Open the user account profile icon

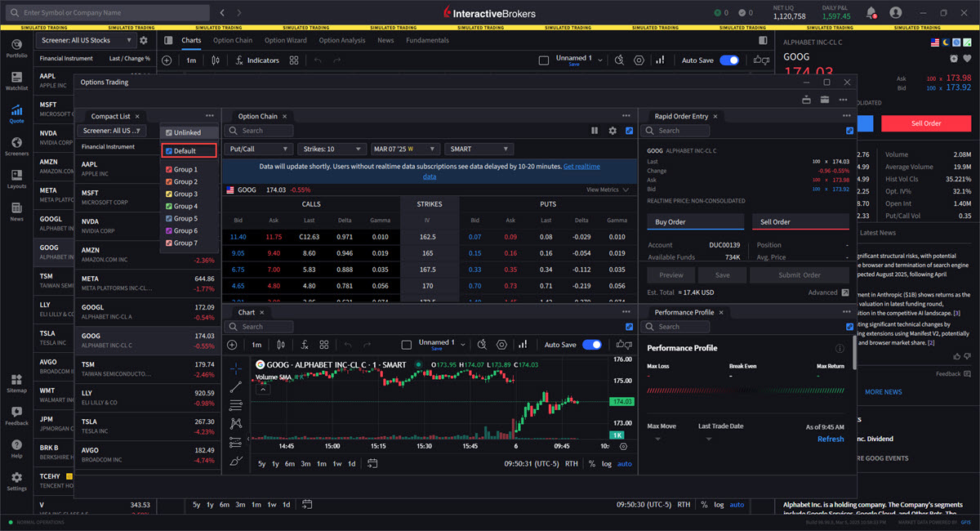[x=896, y=12]
